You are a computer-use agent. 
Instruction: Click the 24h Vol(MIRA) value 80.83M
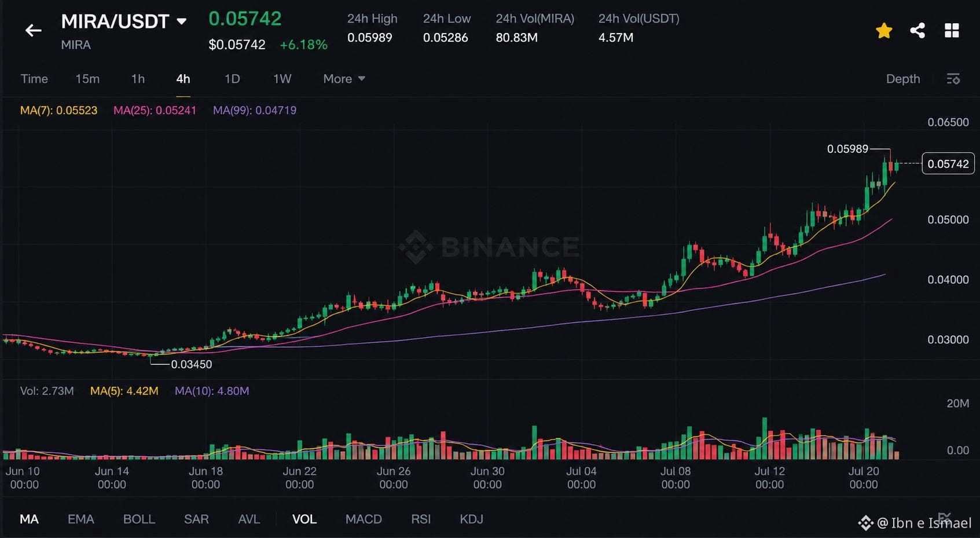coord(516,38)
